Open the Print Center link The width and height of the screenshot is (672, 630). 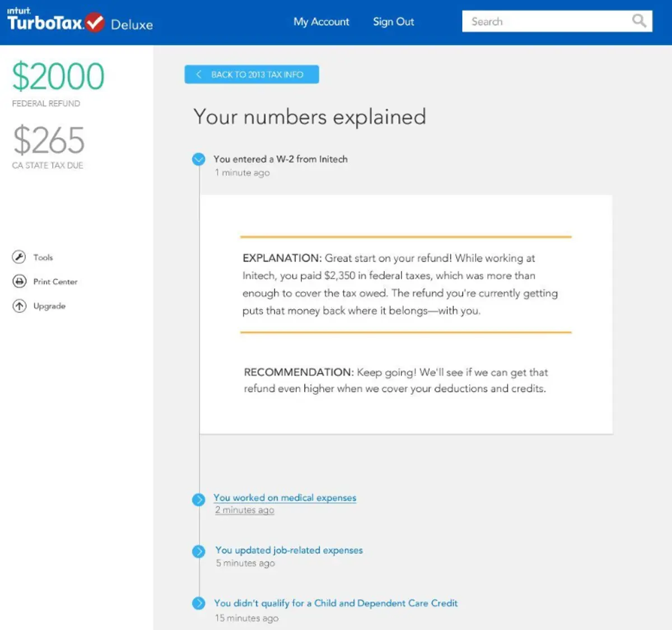55,282
